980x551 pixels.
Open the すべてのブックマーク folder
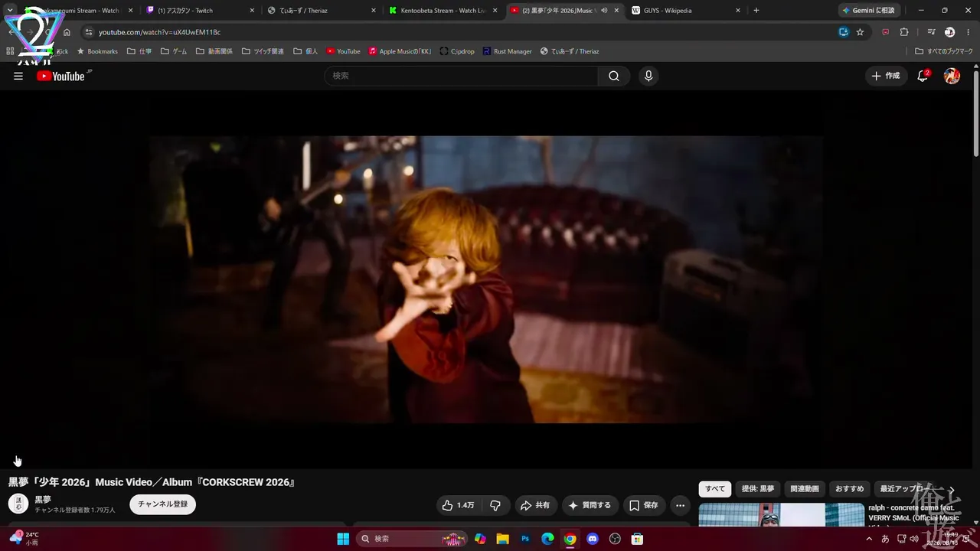944,51
